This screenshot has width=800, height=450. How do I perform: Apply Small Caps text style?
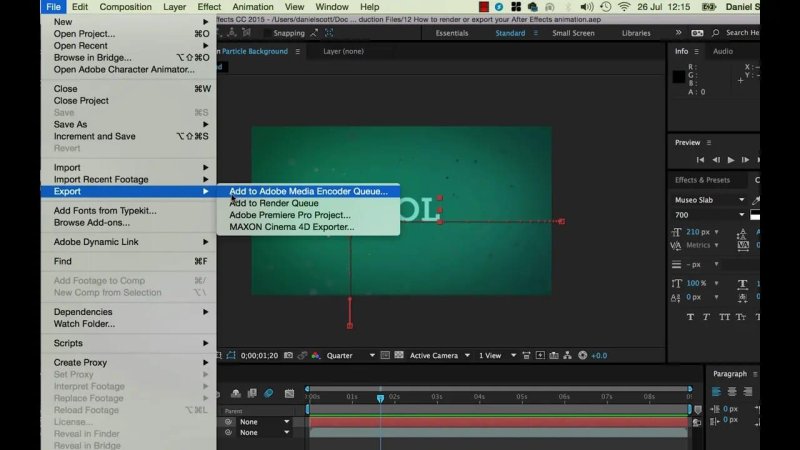[x=741, y=317]
